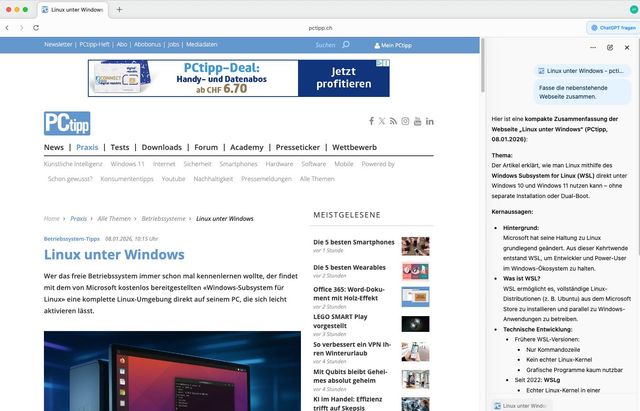Open the Forum menu item
Viewport: 640px width, 411px height.
[206, 147]
